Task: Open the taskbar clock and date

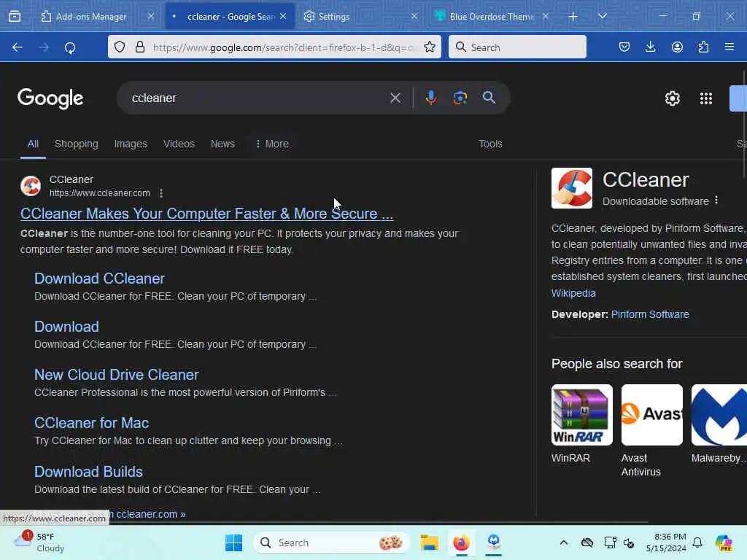Action: [666, 542]
